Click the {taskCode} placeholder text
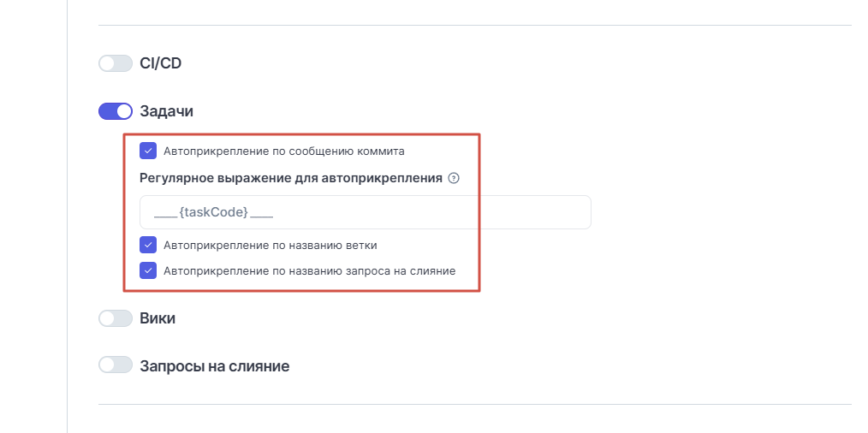The image size is (868, 433). [x=214, y=212]
